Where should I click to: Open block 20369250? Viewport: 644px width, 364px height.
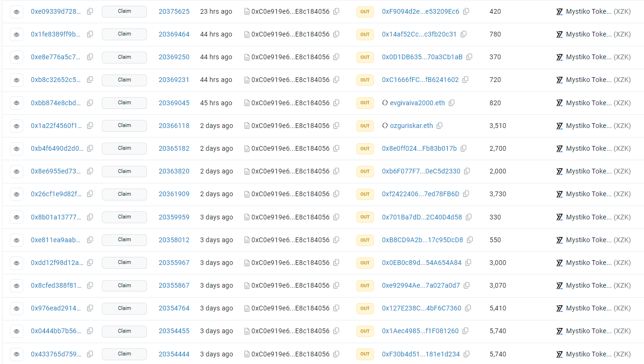174,57
